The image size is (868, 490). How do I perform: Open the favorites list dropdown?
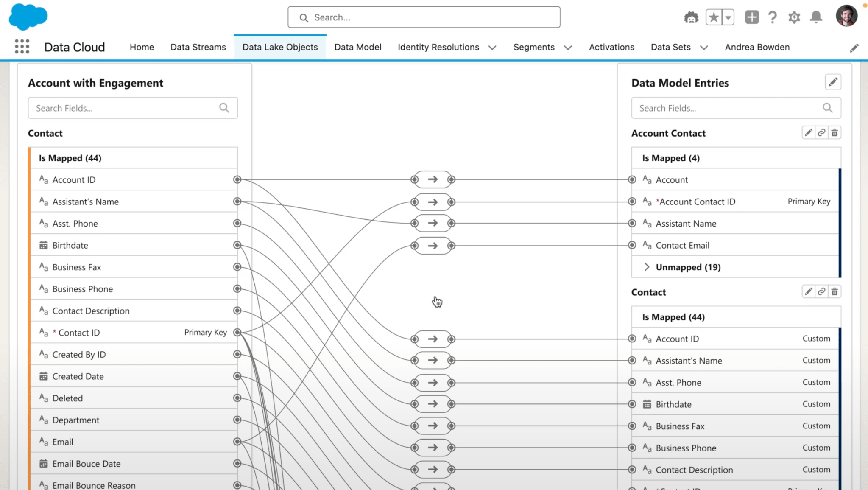(728, 17)
